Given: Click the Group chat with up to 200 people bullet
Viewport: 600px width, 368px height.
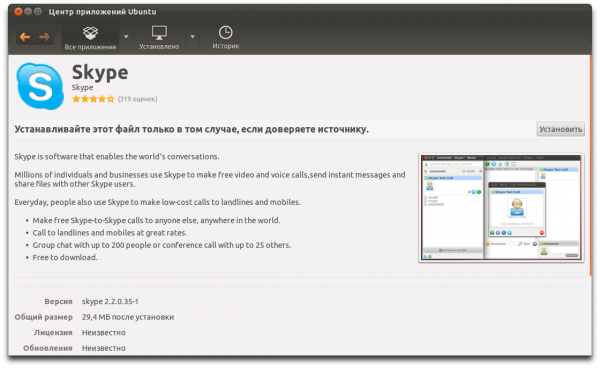Looking at the screenshot, I should pyautogui.click(x=162, y=245).
